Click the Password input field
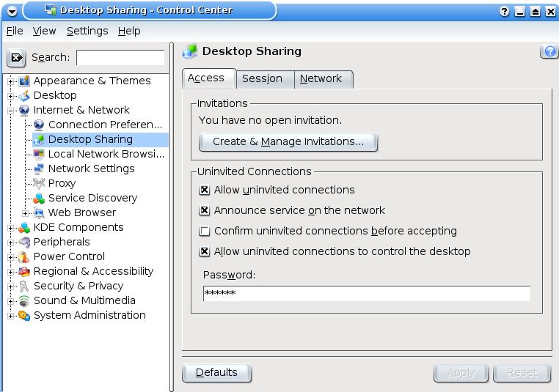 pos(366,293)
